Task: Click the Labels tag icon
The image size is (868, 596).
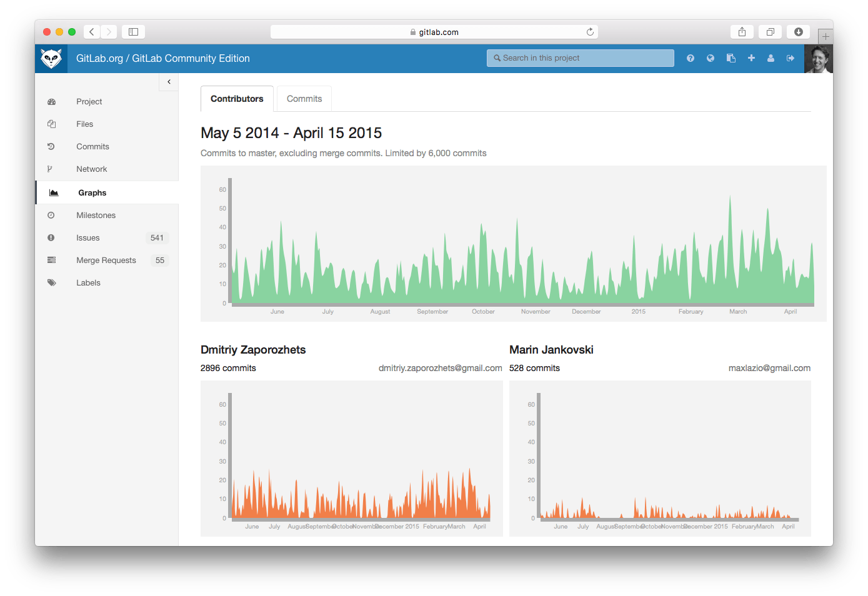Action: click(52, 282)
